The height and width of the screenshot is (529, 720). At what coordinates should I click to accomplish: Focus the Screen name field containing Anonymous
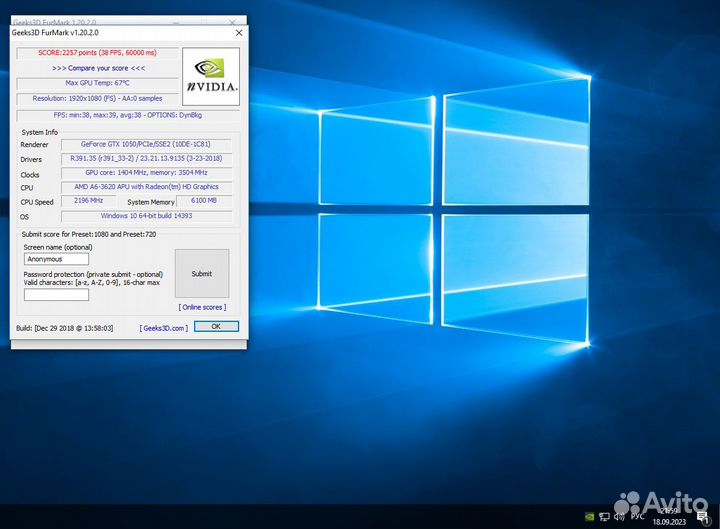click(56, 259)
